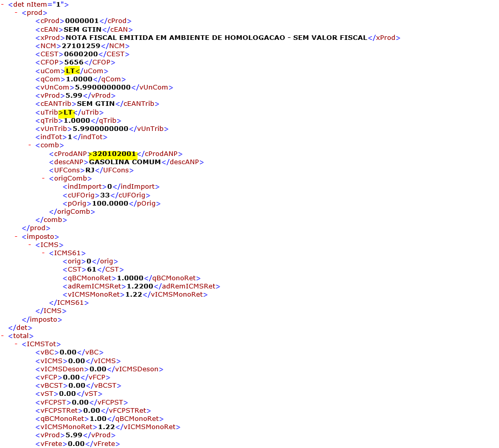
Task: Click the vICMSDeson value 0.00
Action: pyautogui.click(x=98, y=369)
